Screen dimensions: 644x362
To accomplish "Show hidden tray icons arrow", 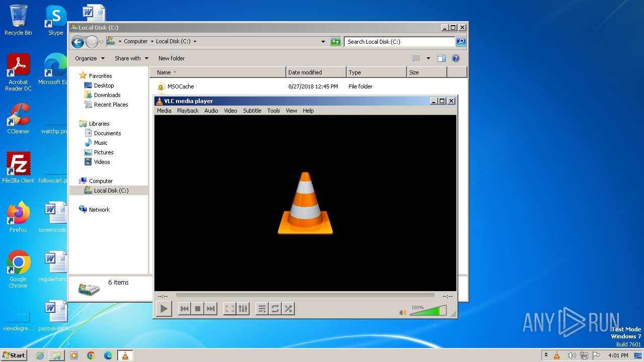I will point(546,355).
